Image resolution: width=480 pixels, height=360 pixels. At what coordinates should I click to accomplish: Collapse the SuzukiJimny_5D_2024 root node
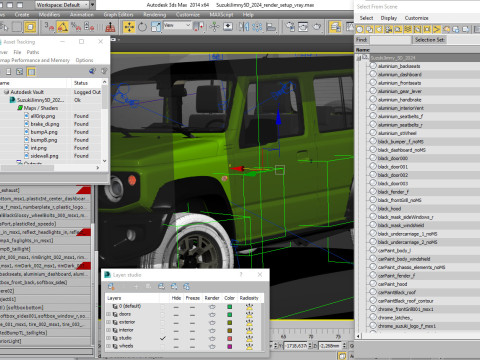click(358, 58)
